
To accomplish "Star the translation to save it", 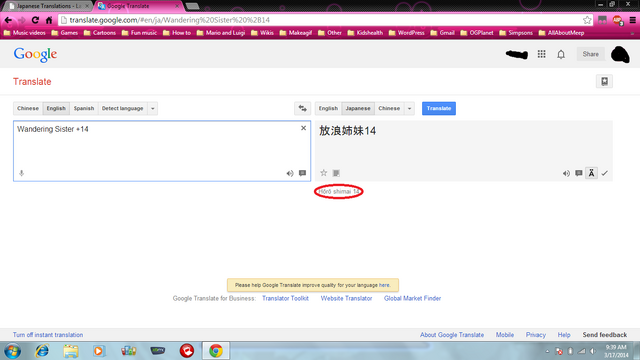I will [x=324, y=173].
